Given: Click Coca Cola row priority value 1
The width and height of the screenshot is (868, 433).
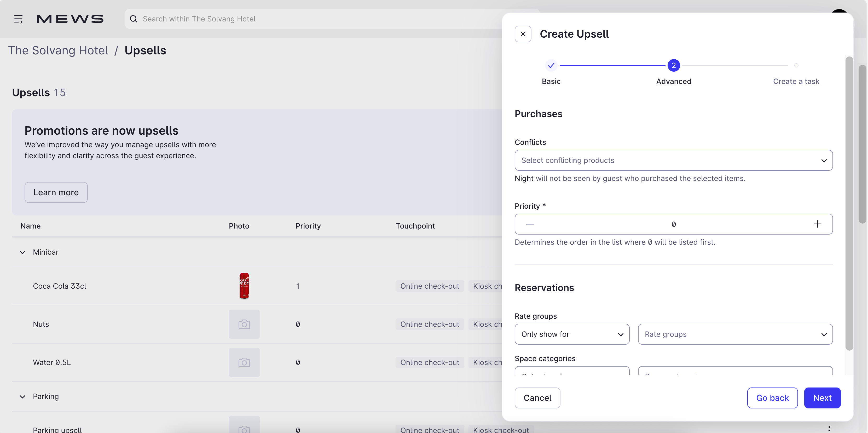Looking at the screenshot, I should pos(298,286).
